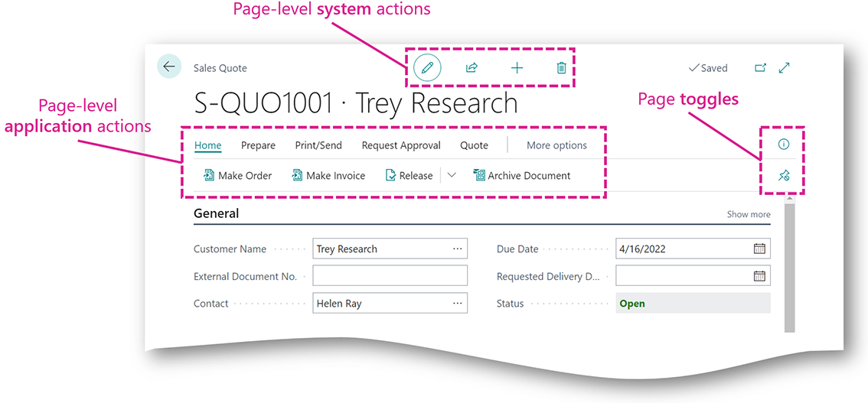
Task: Click the Due Date field
Action: pyautogui.click(x=693, y=249)
